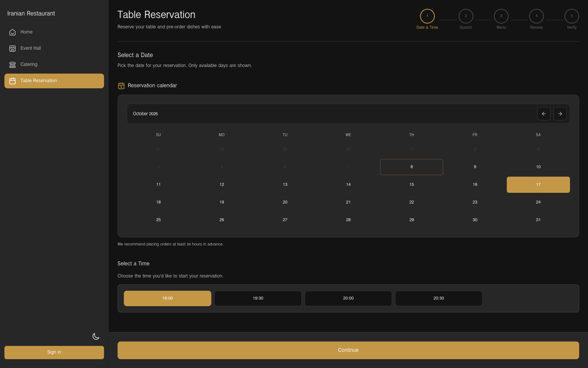This screenshot has height=368, width=588.
Task: Pick October 10 in the calendar
Action: 538,167
